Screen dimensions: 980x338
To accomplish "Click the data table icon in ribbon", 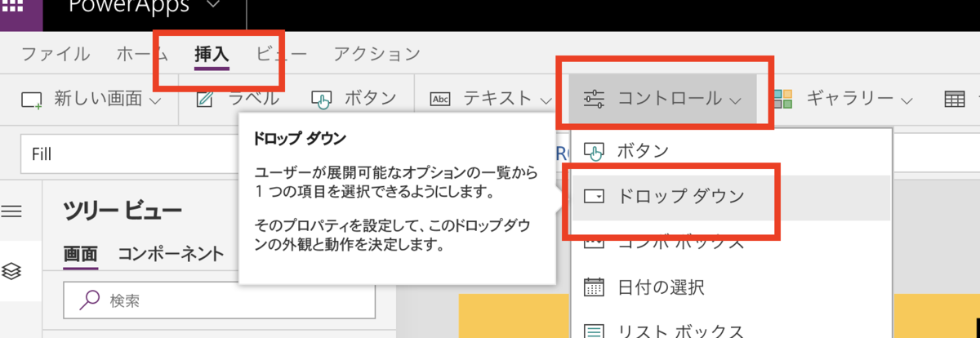I will pos(954,100).
